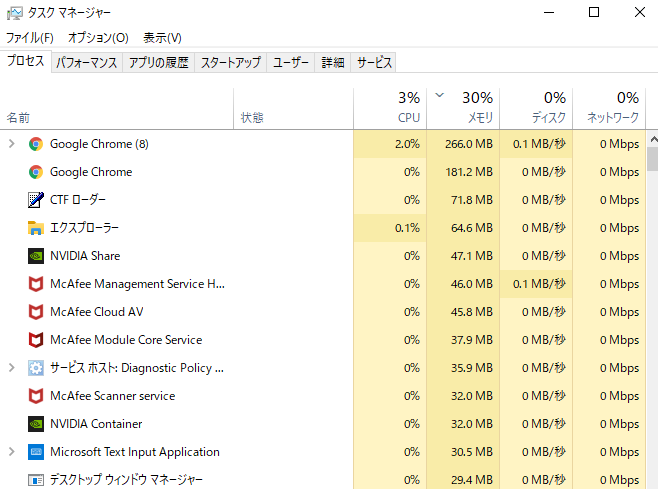Click the 2.0% CPU cell

point(390,144)
